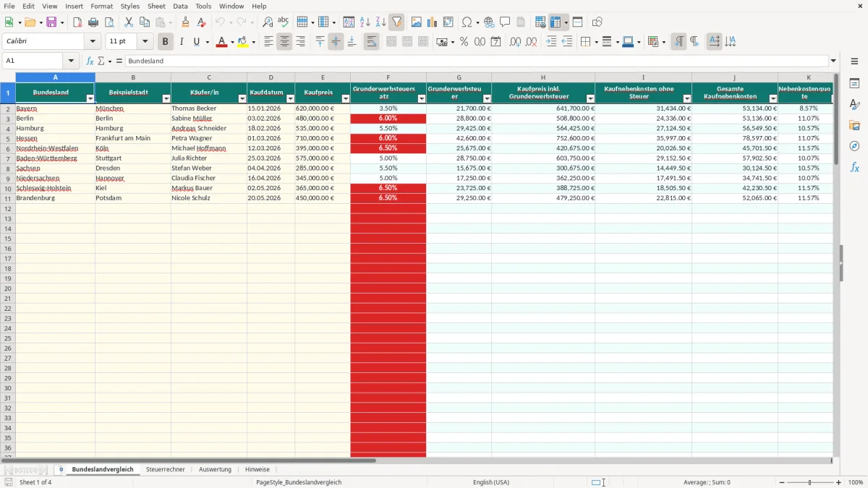Open sidebar Gallery icon

click(x=854, y=126)
